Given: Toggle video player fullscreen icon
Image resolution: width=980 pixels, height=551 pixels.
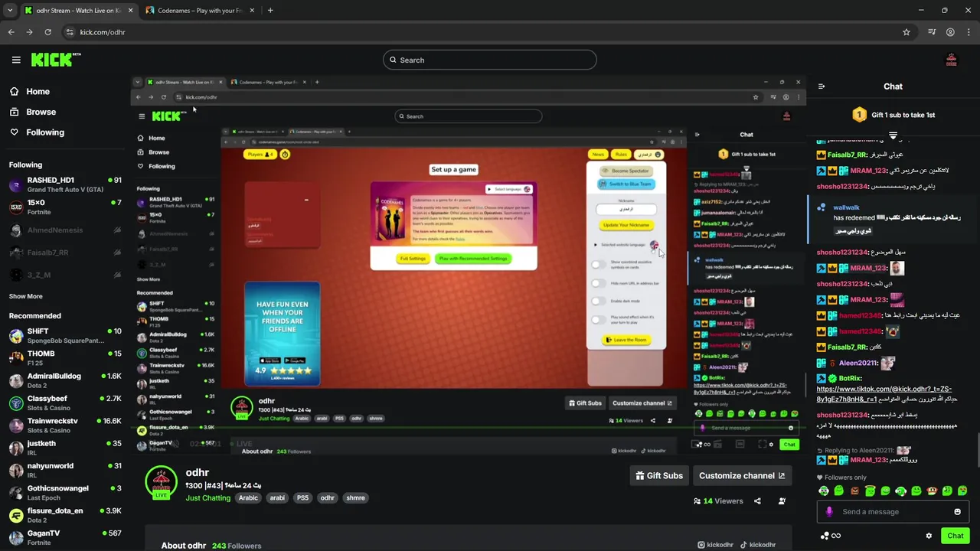Looking at the screenshot, I should tap(763, 444).
